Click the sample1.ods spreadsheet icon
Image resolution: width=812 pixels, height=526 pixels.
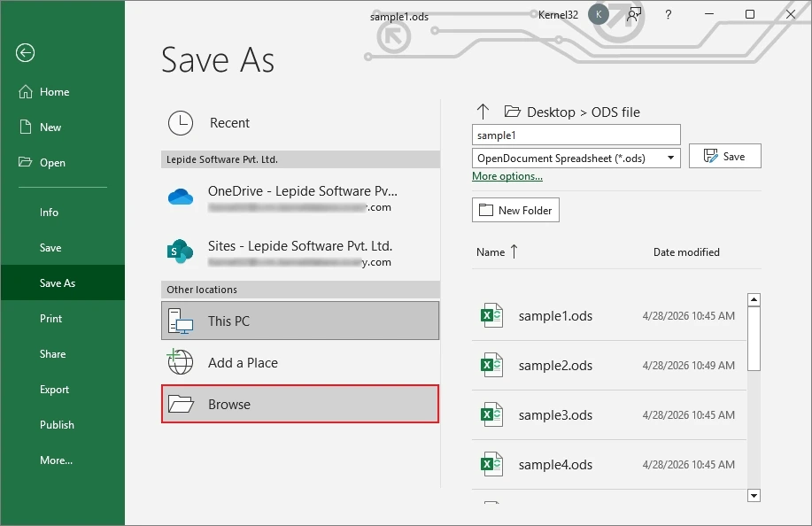point(491,315)
